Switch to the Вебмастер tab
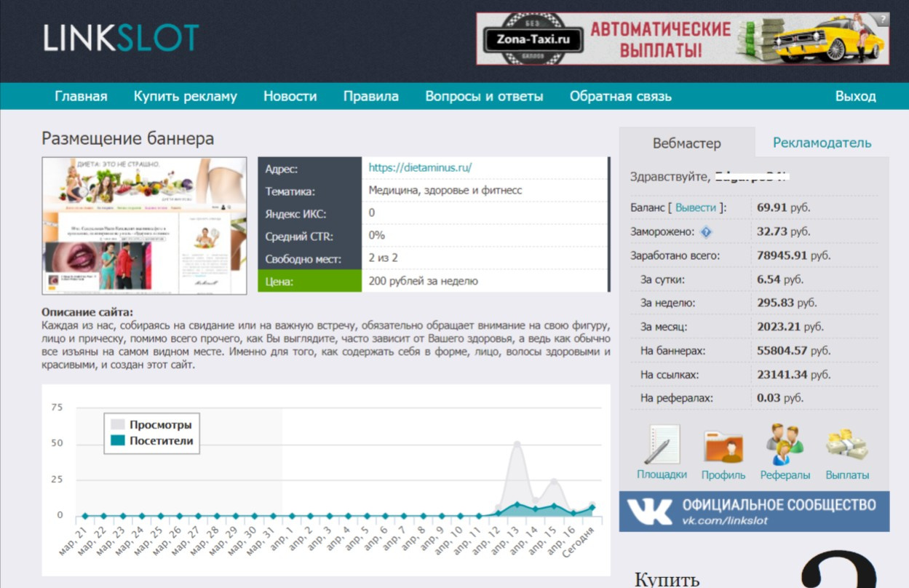Screen dimensions: 909x588 (687, 143)
